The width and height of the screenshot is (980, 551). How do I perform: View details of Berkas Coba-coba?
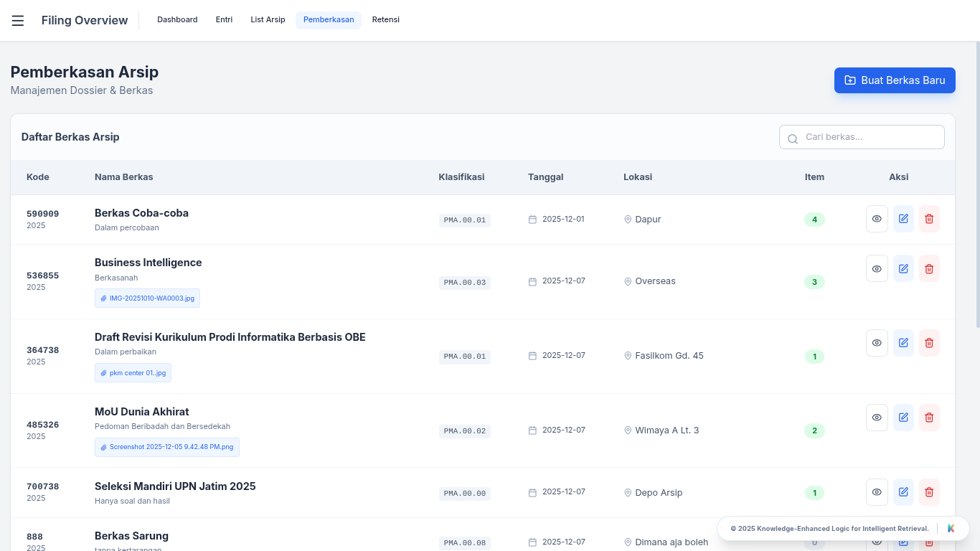(x=877, y=219)
